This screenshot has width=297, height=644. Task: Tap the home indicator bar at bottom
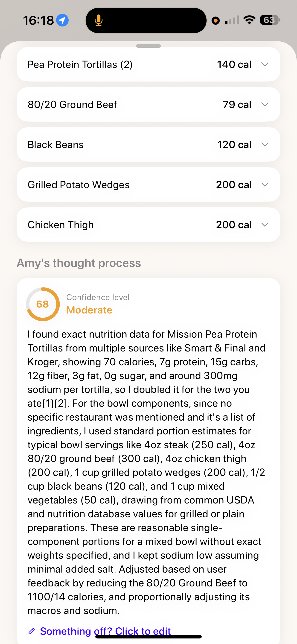(x=148, y=637)
